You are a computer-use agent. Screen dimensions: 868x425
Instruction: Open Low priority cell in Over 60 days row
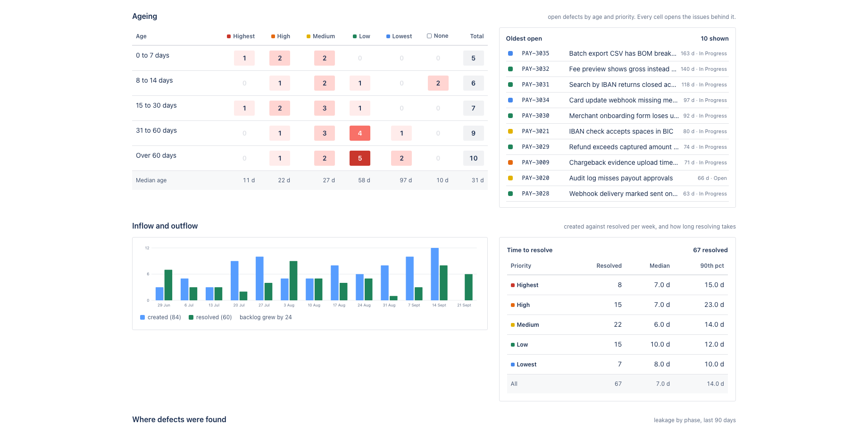coord(359,158)
